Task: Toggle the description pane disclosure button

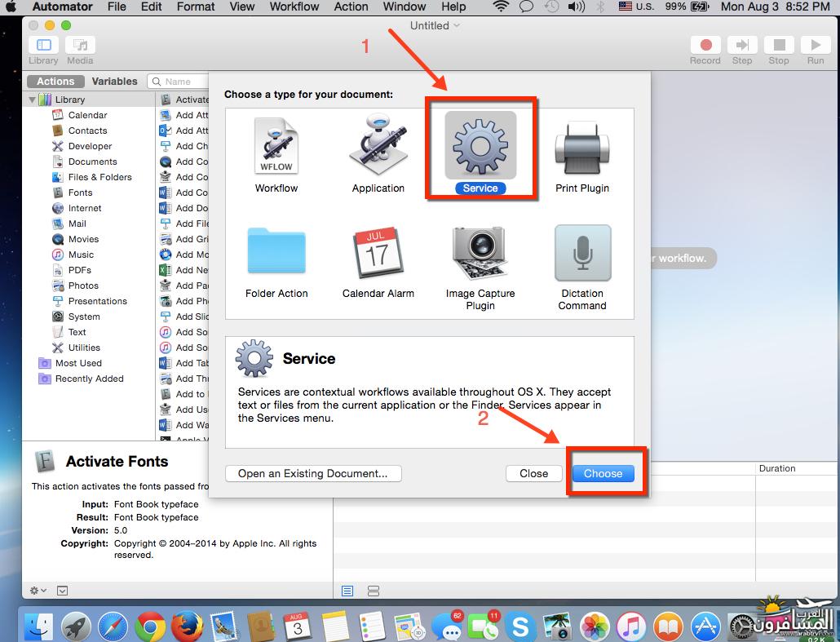Action: 63,591
